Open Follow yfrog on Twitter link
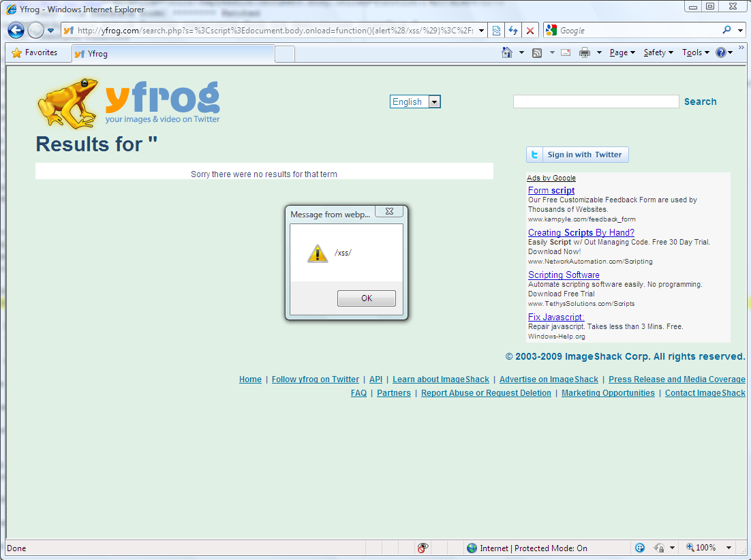The height and width of the screenshot is (560, 751). tap(315, 379)
